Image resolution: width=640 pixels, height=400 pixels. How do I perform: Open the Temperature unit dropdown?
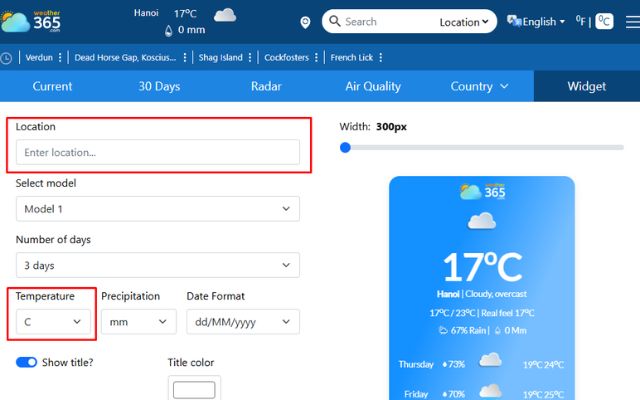[x=53, y=322]
